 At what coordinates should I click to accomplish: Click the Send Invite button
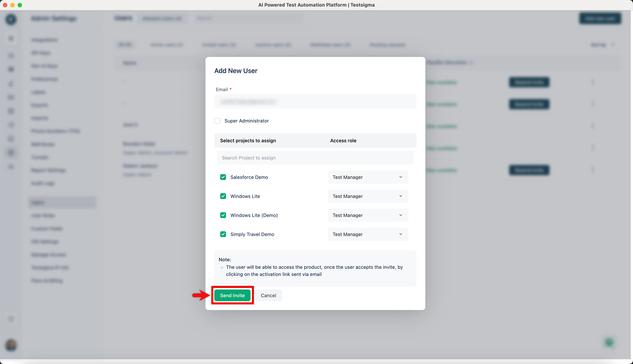click(x=232, y=295)
